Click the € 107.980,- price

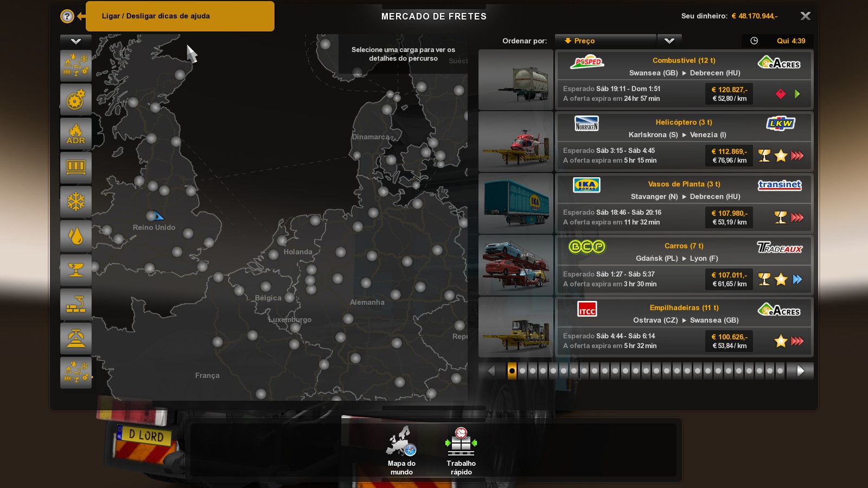(729, 214)
